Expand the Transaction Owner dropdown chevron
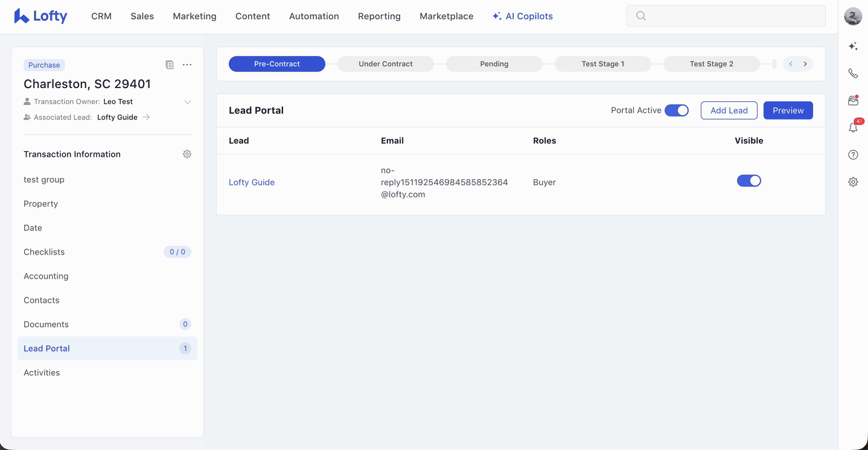This screenshot has height=450, width=868. pyautogui.click(x=187, y=102)
